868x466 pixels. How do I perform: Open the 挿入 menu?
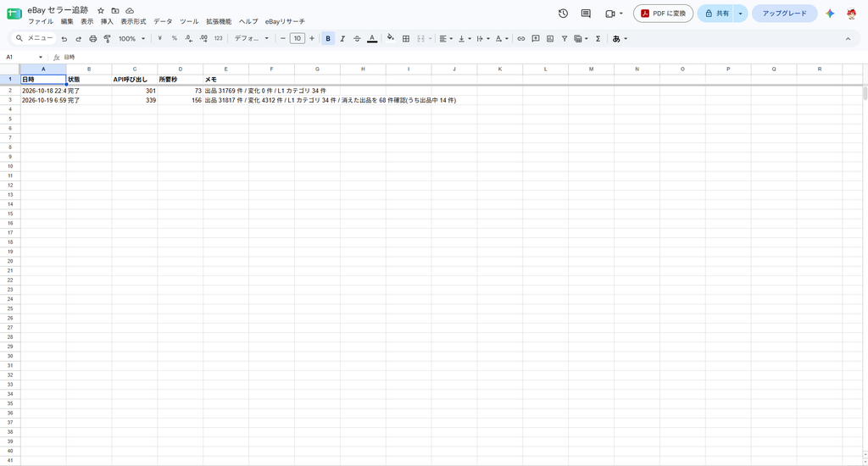coord(107,21)
